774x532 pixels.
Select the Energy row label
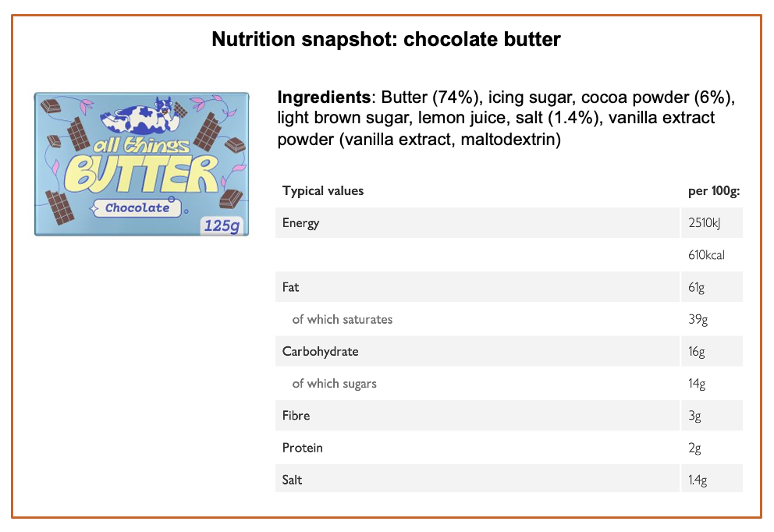pos(300,223)
